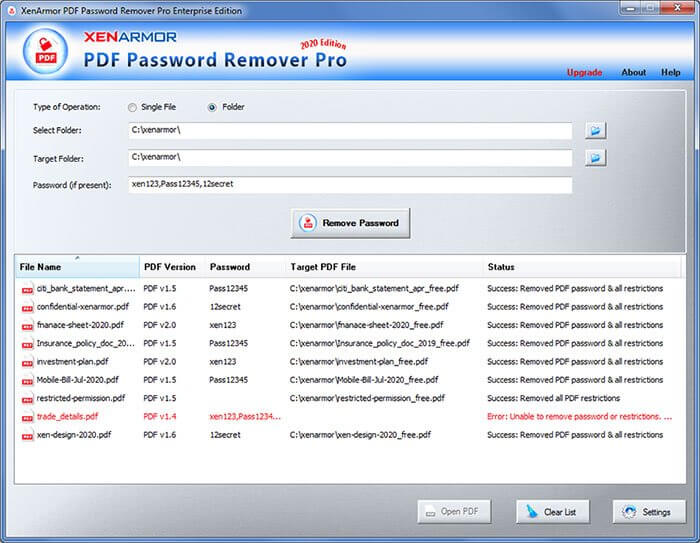
Task: Click the red error status for trade_details.pdf
Action: (x=579, y=417)
